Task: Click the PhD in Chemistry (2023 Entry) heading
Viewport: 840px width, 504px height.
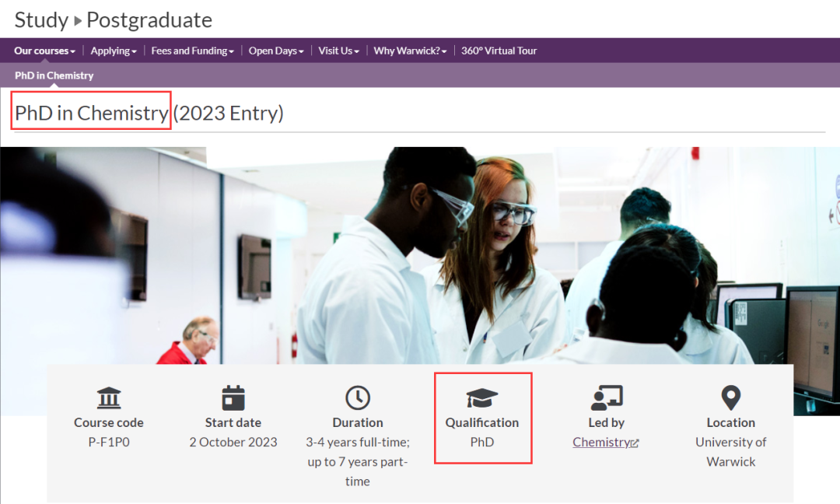Action: [x=149, y=113]
